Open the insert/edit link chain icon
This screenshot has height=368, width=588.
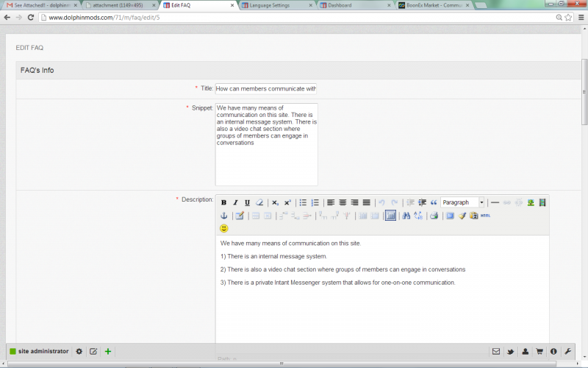[507, 202]
